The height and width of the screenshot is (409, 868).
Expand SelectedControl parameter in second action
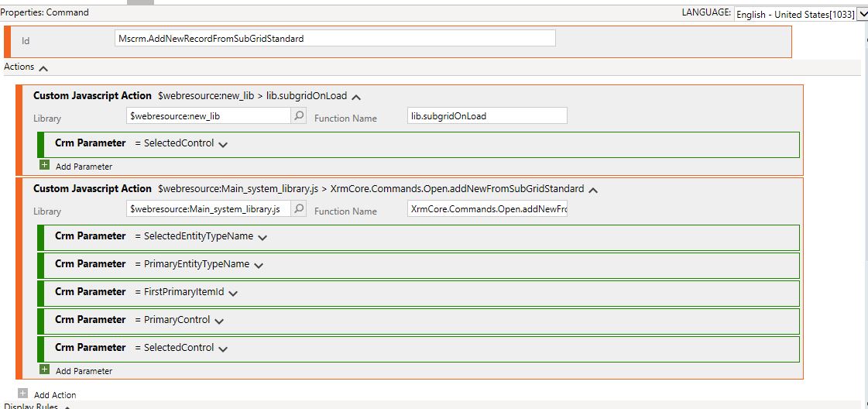pos(223,349)
